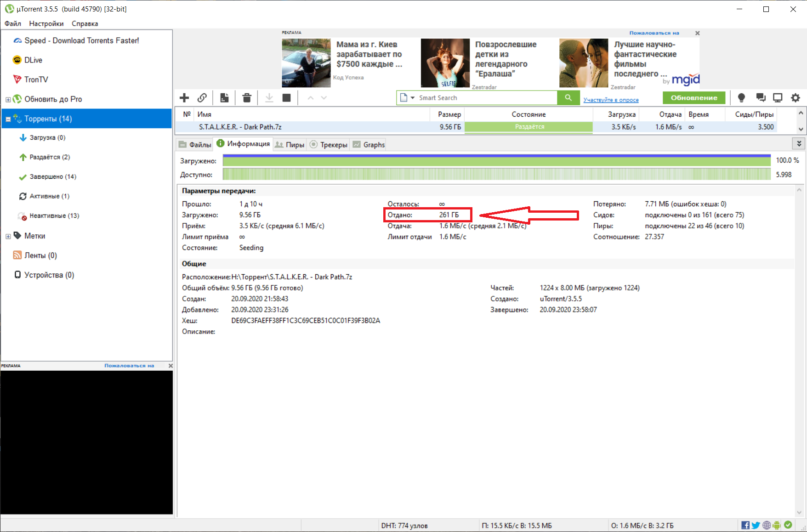Viewport: 807px width, 532px height.
Task: Select Метки labels item in sidebar
Action: pos(34,236)
